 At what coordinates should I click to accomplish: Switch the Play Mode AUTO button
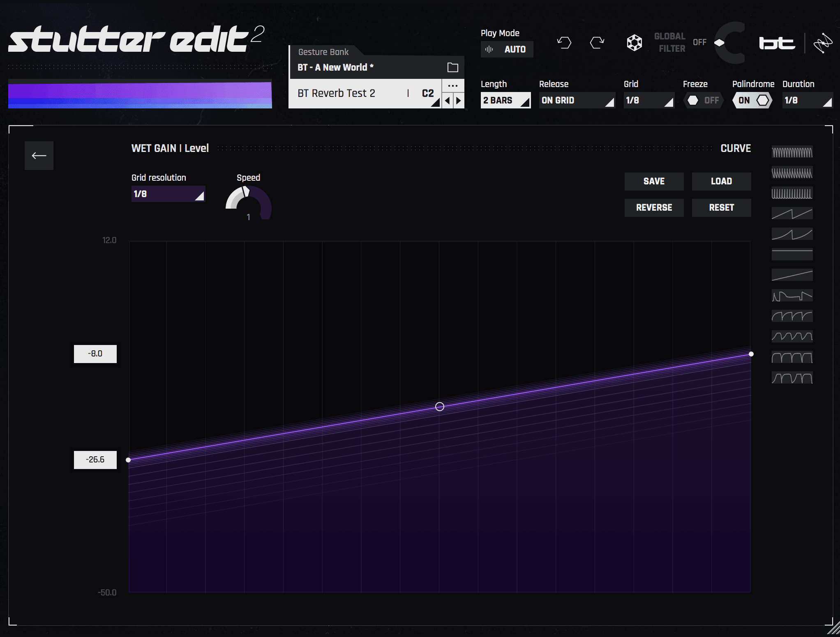click(x=507, y=49)
